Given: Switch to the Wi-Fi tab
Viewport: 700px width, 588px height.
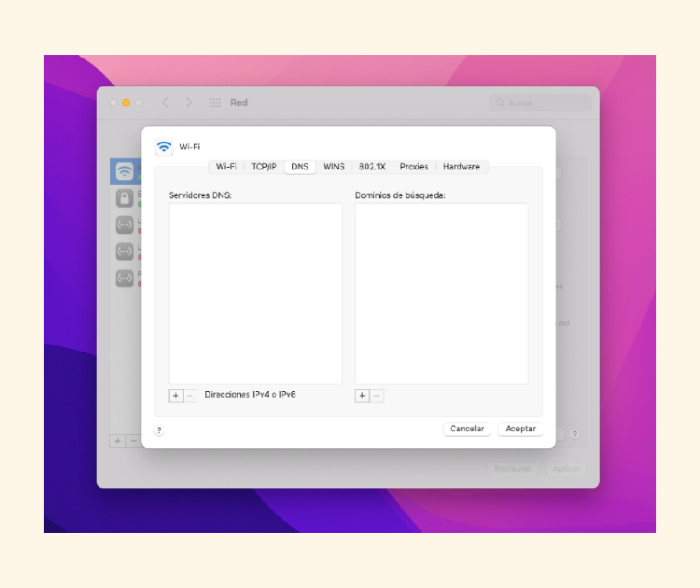Looking at the screenshot, I should pos(227,166).
